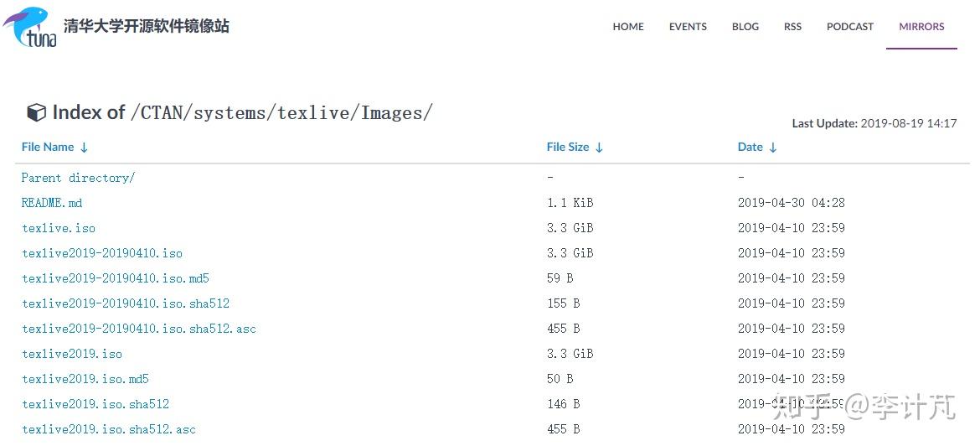Open texlive2019-20190410.iso.sha512 checksum link
Viewport: 980px width, 446px height.
click(126, 303)
